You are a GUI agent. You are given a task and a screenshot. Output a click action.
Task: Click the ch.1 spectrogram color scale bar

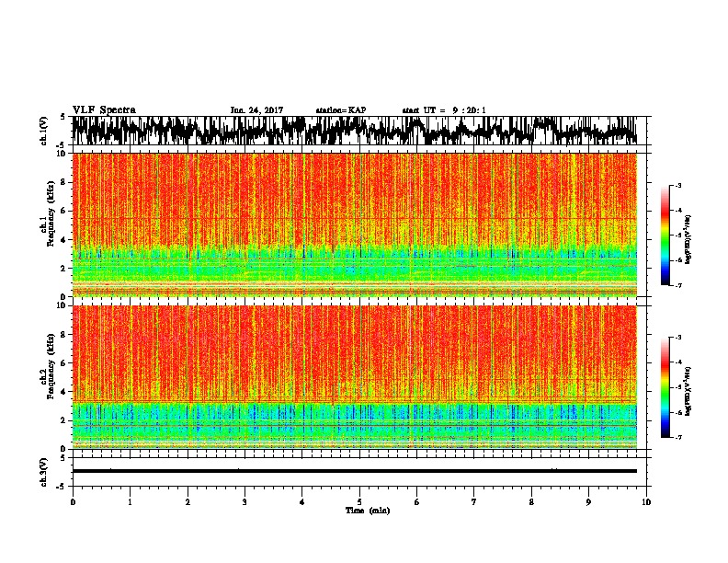pyautogui.click(x=665, y=236)
